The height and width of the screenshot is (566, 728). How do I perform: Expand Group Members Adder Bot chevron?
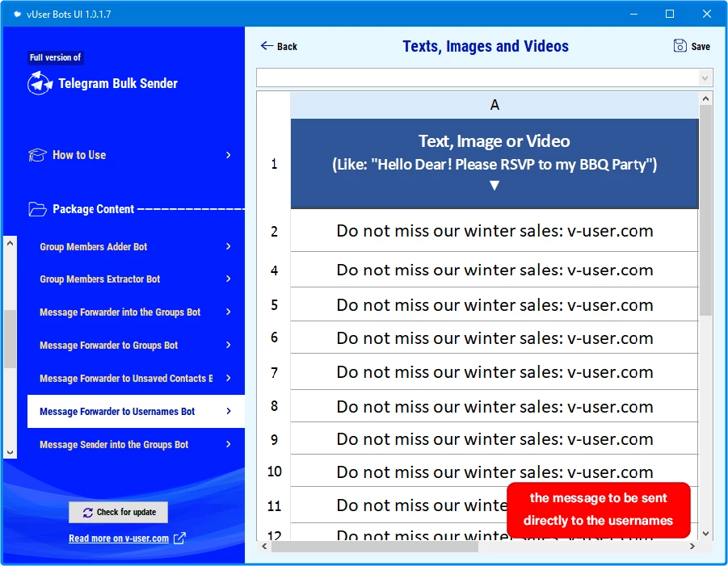[228, 246]
